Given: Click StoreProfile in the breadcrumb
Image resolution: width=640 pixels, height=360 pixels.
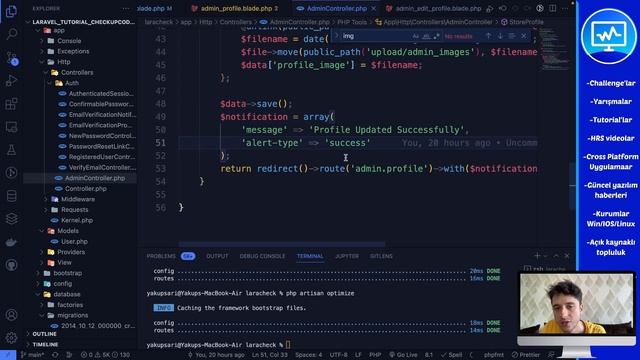Looking at the screenshot, I should point(526,22).
